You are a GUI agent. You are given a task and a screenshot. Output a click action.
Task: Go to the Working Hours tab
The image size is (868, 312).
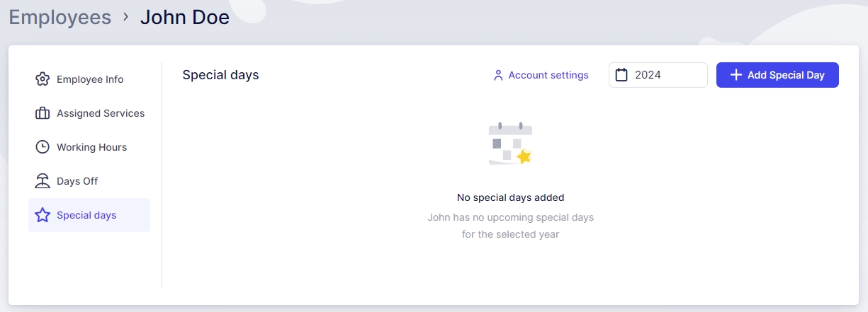tap(92, 147)
